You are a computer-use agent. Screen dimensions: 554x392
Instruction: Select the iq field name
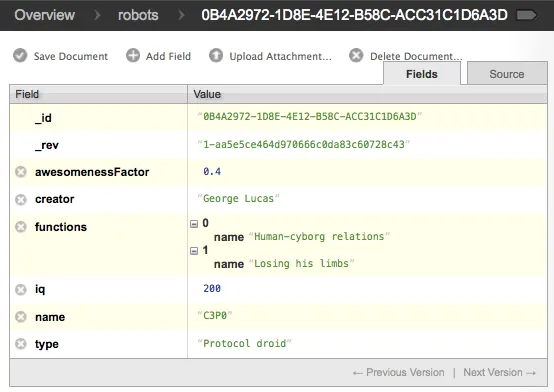(40, 289)
